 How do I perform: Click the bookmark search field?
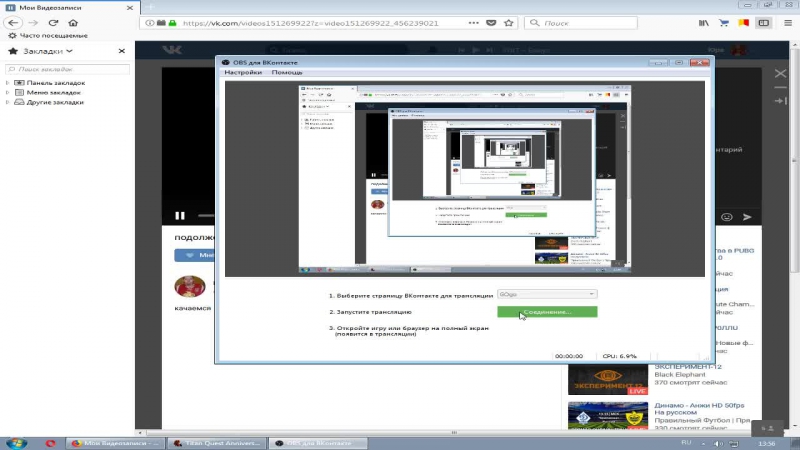(67, 69)
